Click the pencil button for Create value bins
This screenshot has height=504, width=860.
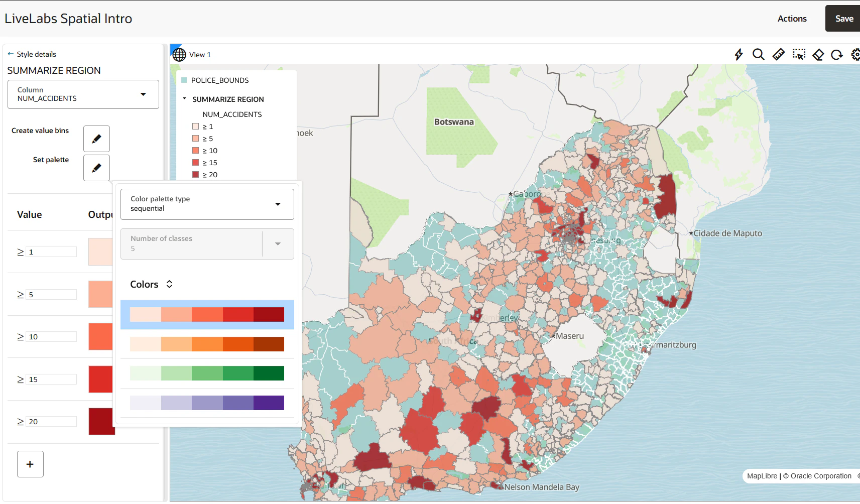pos(96,139)
